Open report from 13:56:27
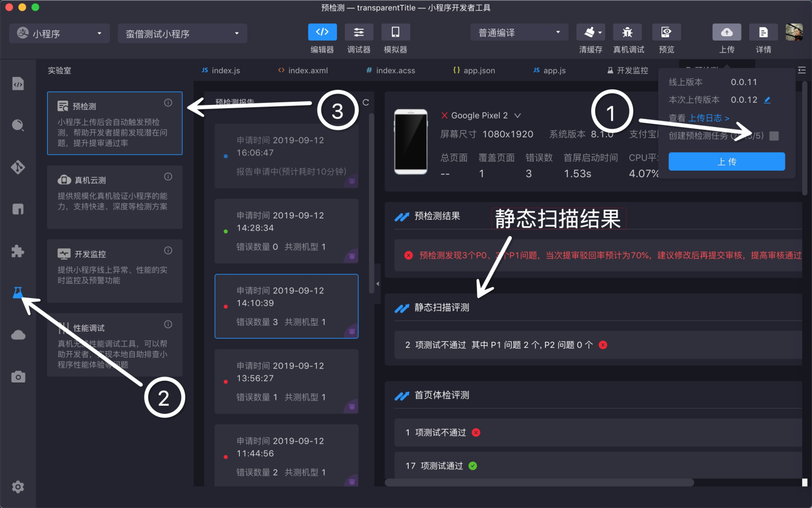 [286, 381]
